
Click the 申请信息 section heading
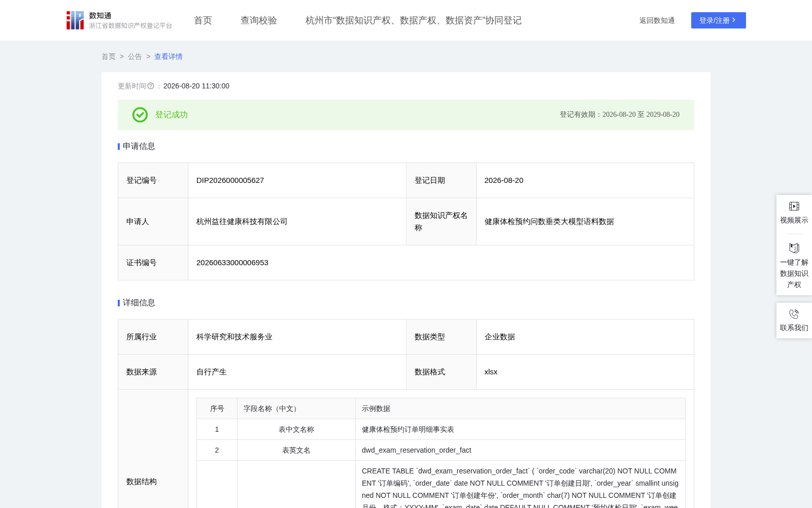[139, 146]
